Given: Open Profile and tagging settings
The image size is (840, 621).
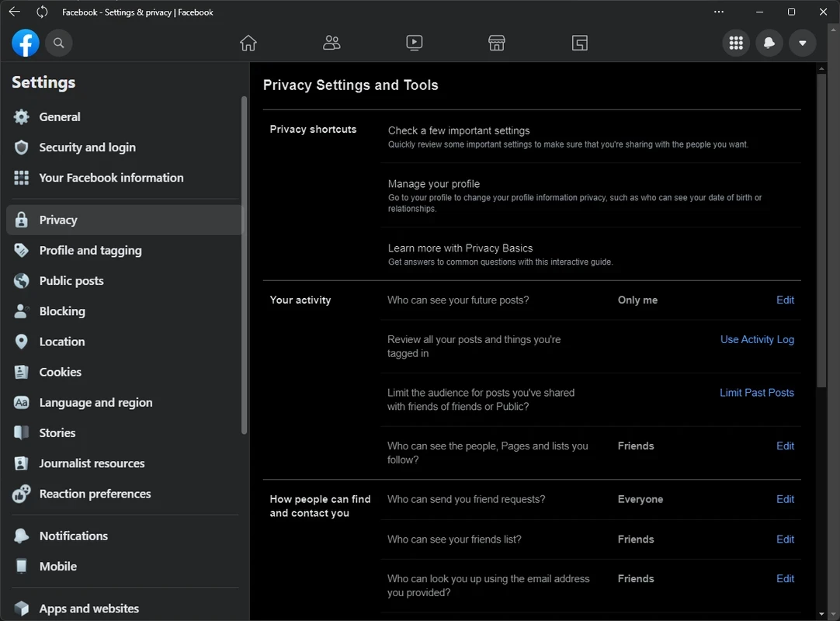Looking at the screenshot, I should [90, 251].
